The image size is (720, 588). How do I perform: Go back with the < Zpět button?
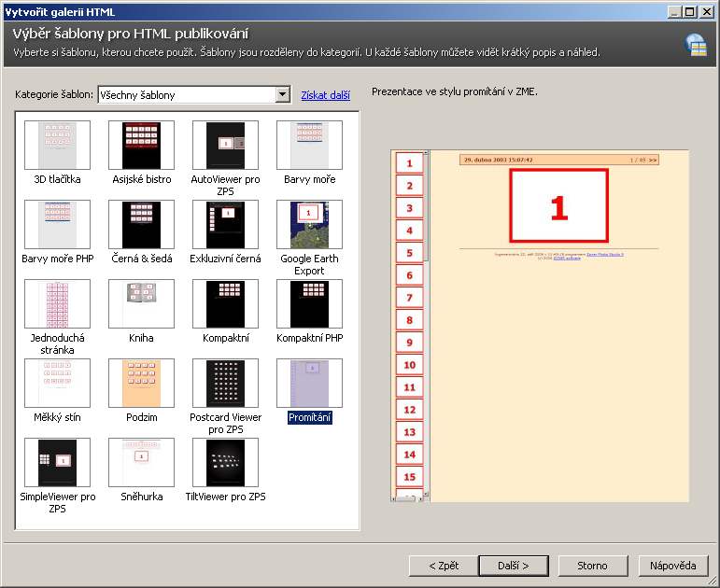tap(444, 566)
